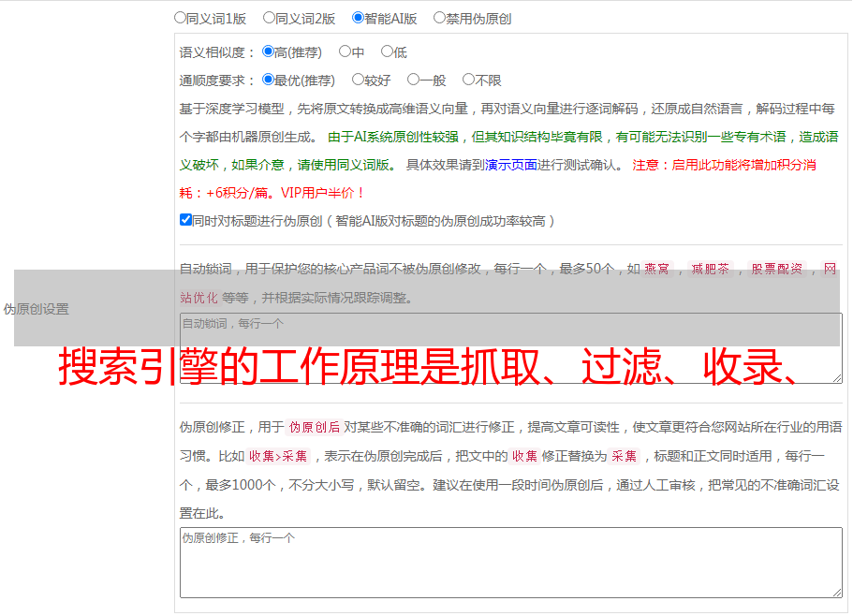Set 通顺度要求 to 最优(推荐)

(268, 80)
